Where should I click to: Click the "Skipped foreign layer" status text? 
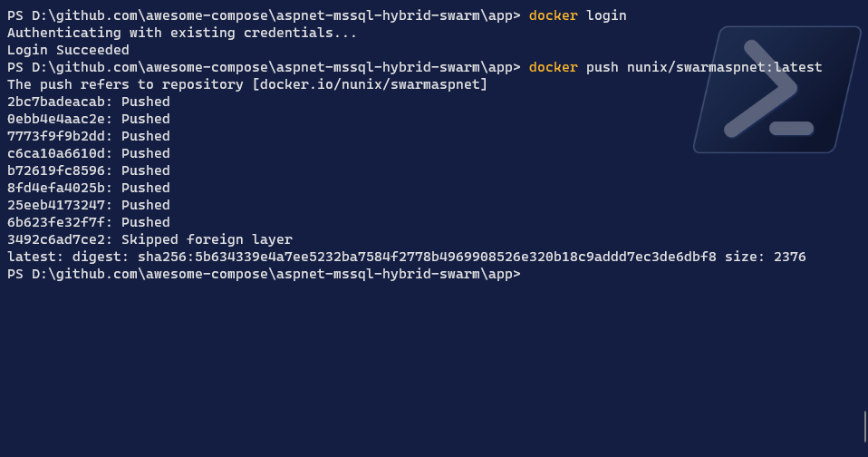point(207,239)
